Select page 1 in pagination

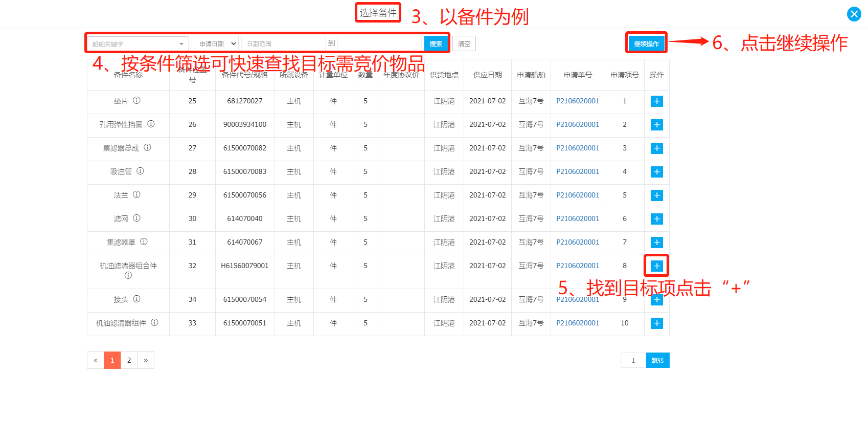112,360
